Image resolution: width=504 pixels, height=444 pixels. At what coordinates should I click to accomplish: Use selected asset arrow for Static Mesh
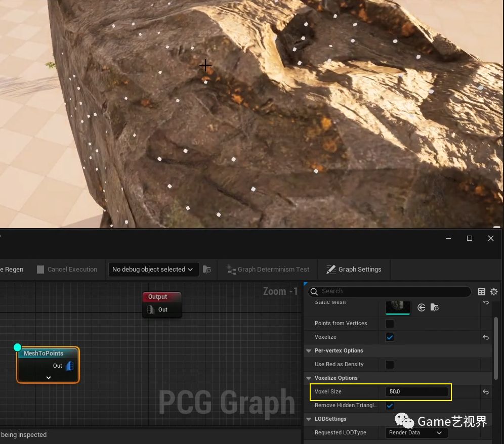pyautogui.click(x=422, y=307)
